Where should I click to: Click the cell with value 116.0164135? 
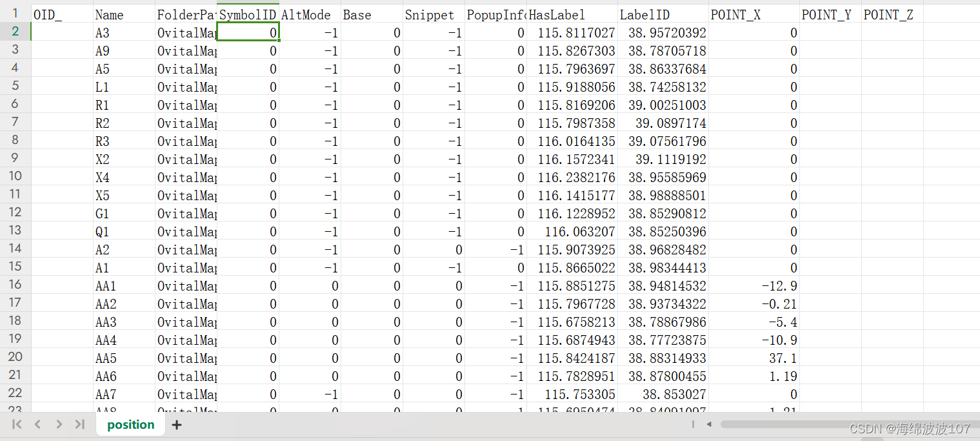pos(572,141)
